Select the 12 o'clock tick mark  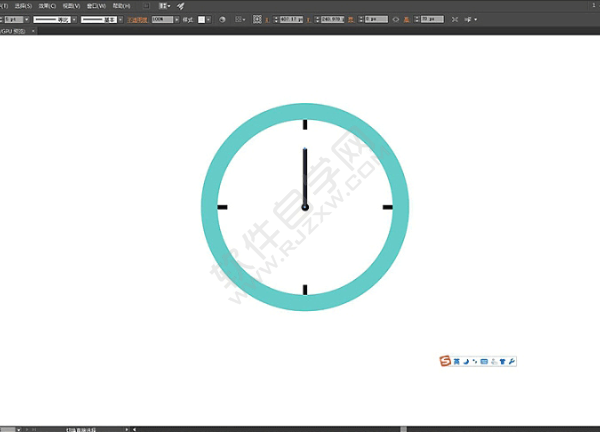point(305,124)
